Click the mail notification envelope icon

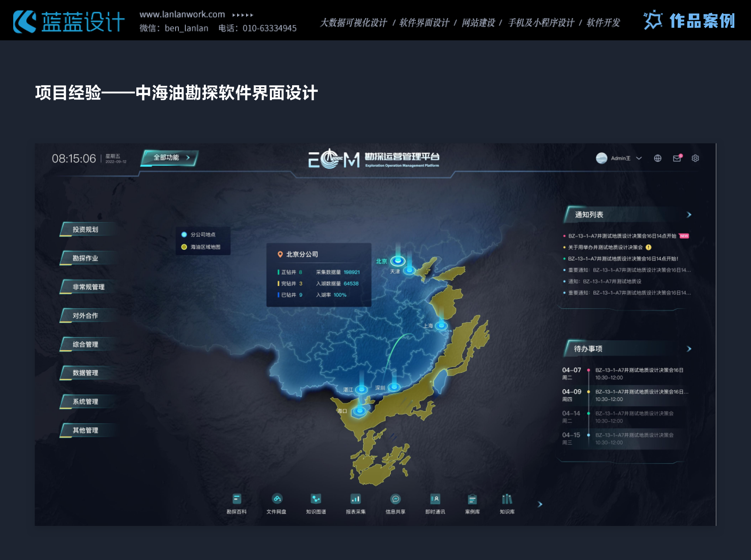pos(677,159)
